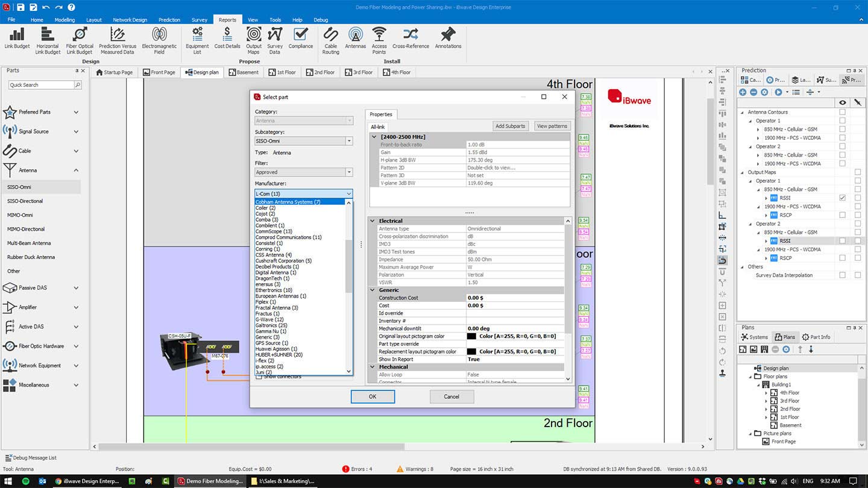Toggle Output Maps group checkbox

click(x=857, y=172)
